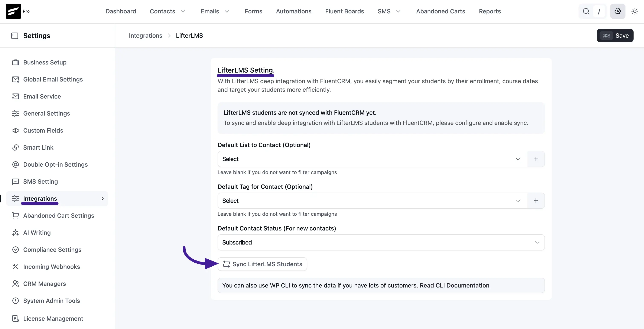The width and height of the screenshot is (644, 329).
Task: Click Sync LifterLMS Students button
Action: pyautogui.click(x=262, y=264)
